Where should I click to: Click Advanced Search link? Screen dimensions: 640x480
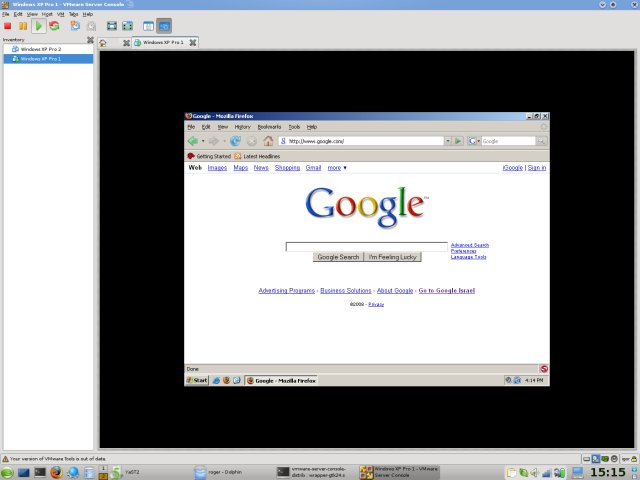(470, 245)
